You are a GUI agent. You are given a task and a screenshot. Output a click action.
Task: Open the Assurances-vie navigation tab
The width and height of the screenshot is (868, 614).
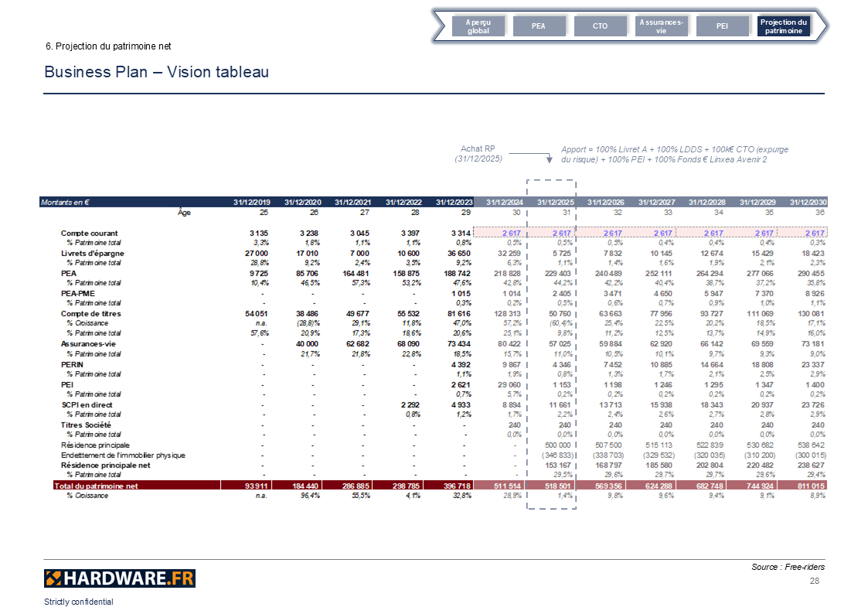pos(662,26)
